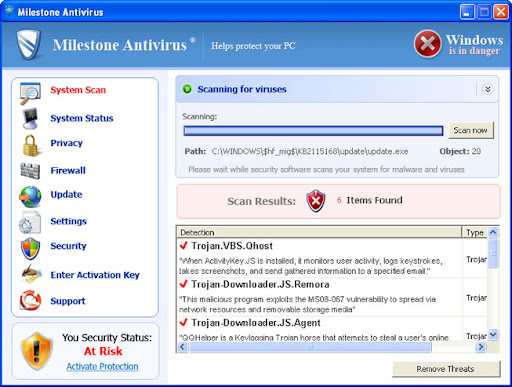Click the Privacy padlock icon
Screen dimensions: 512x387
(31, 146)
